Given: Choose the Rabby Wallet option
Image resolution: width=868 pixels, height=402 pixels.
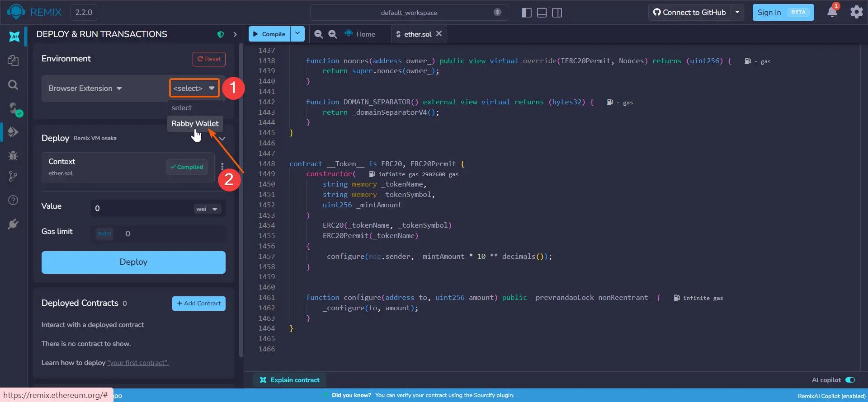Looking at the screenshot, I should [x=195, y=123].
